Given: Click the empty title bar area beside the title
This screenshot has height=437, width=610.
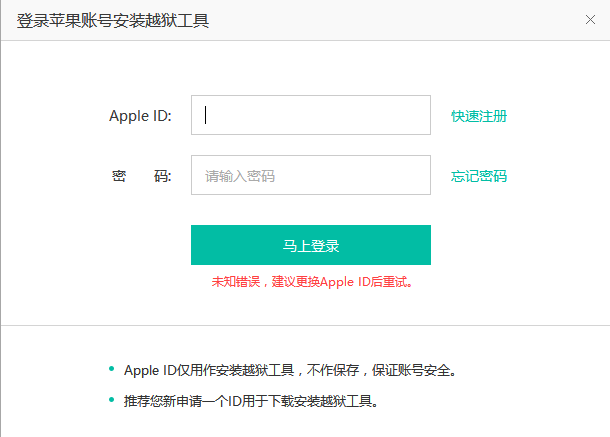Looking at the screenshot, I should [400, 20].
